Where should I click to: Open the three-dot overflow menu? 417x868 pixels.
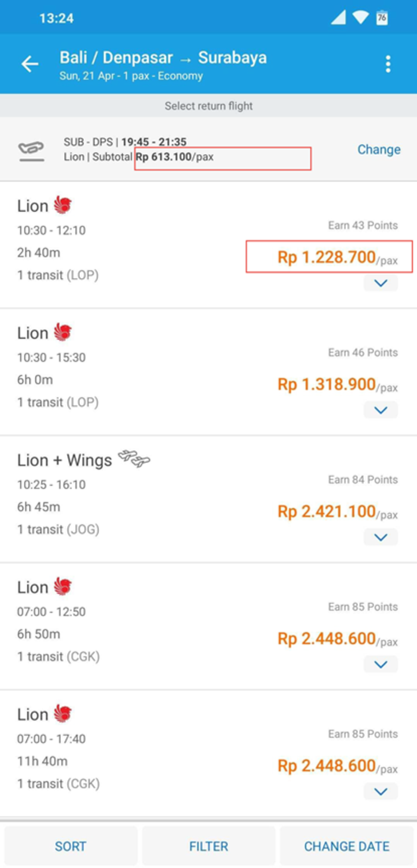388,64
